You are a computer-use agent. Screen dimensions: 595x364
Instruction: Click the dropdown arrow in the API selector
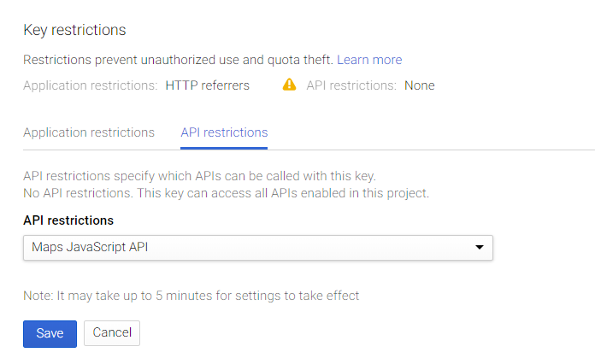480,247
